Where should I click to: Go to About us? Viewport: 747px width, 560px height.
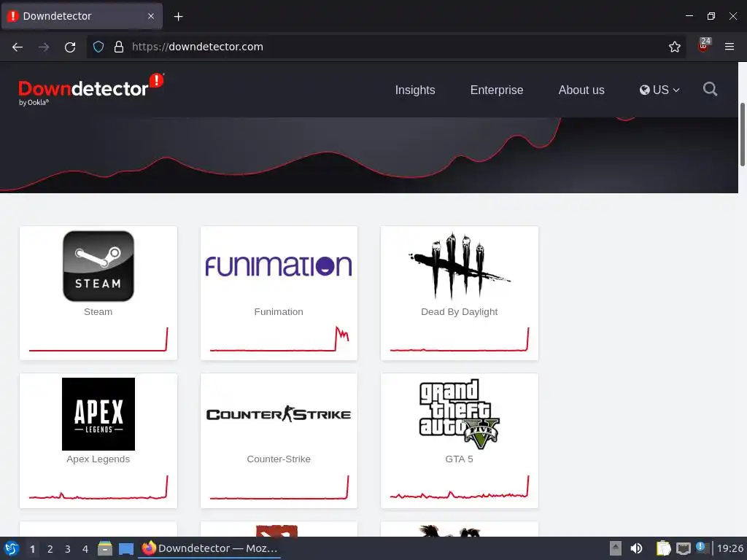(581, 90)
